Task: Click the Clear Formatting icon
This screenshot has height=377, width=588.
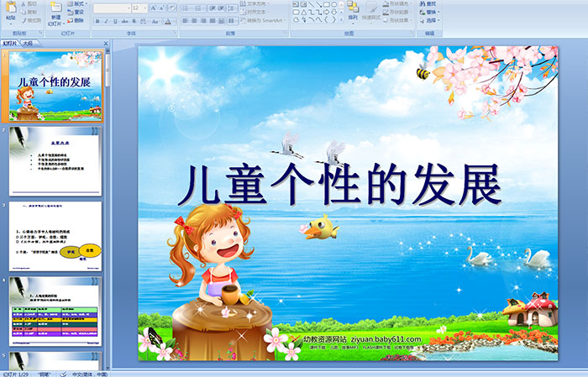Action: click(x=171, y=8)
